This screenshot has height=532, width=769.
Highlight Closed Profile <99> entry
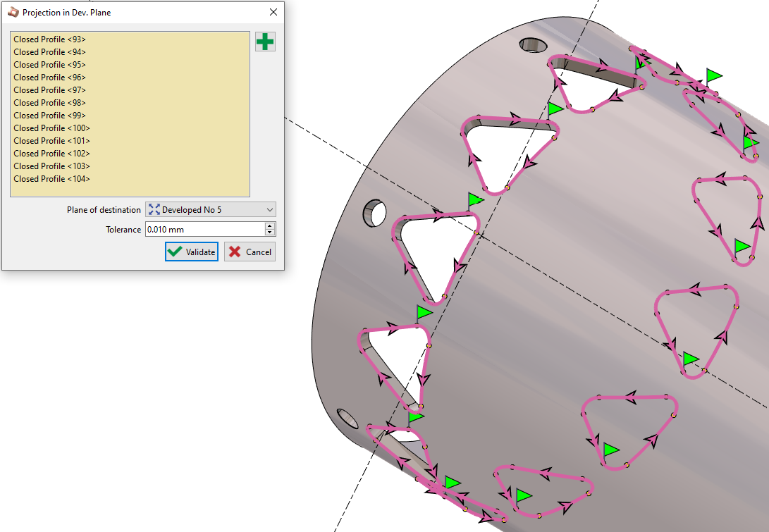[49, 116]
